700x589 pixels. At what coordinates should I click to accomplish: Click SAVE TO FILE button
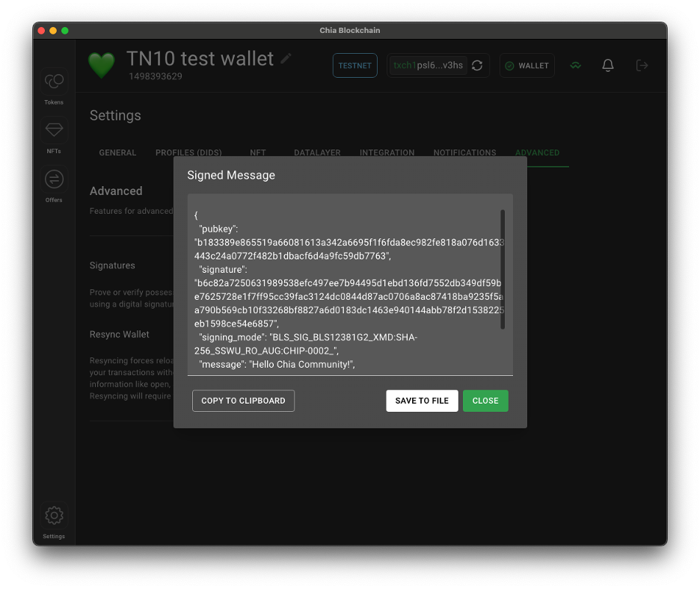(422, 401)
